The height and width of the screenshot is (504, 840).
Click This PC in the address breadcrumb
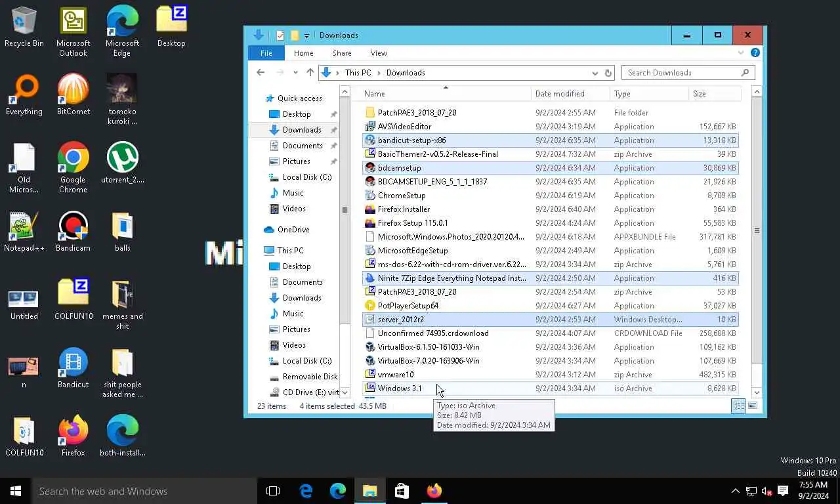358,73
